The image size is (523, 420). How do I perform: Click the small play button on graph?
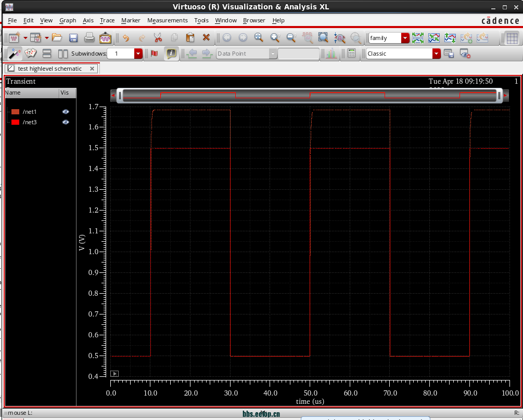pos(114,374)
